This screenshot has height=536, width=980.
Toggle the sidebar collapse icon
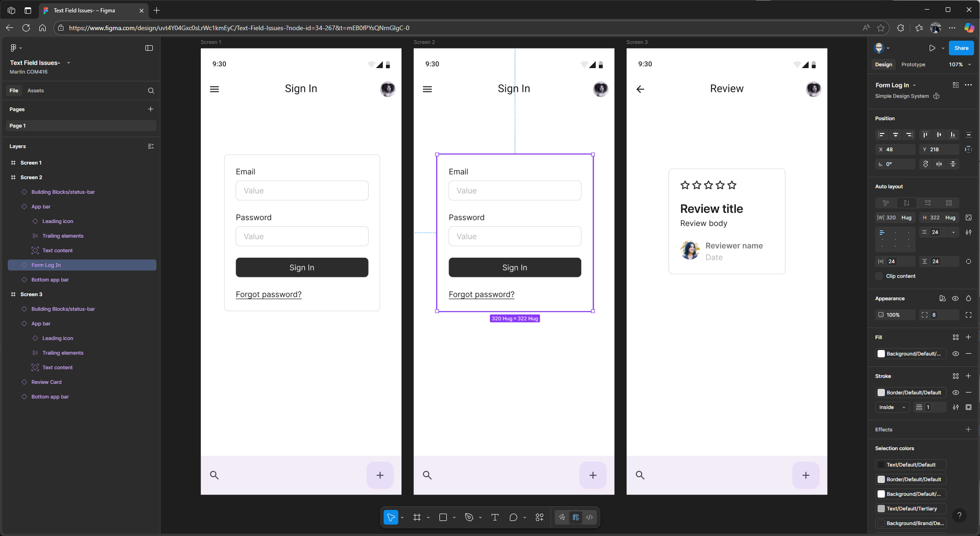(149, 48)
